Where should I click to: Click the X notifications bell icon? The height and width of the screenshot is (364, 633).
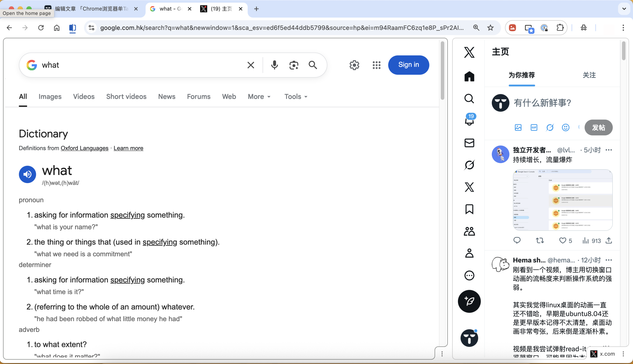469,121
